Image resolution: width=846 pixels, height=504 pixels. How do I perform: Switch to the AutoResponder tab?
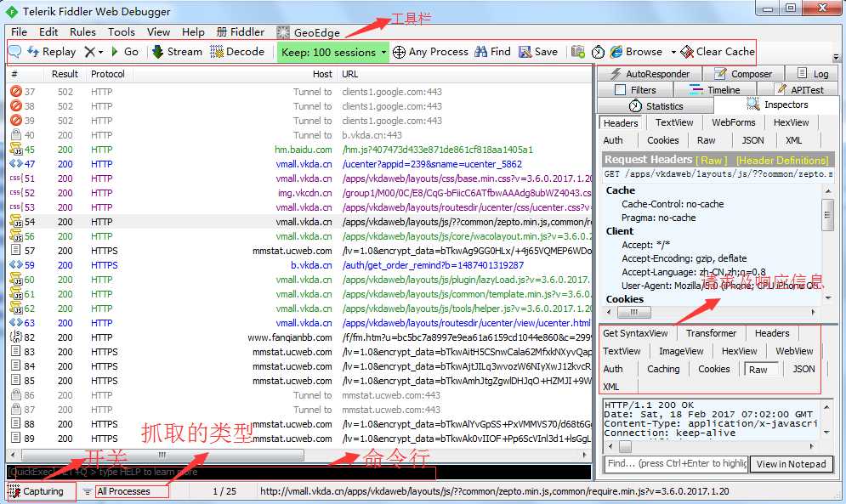click(650, 73)
